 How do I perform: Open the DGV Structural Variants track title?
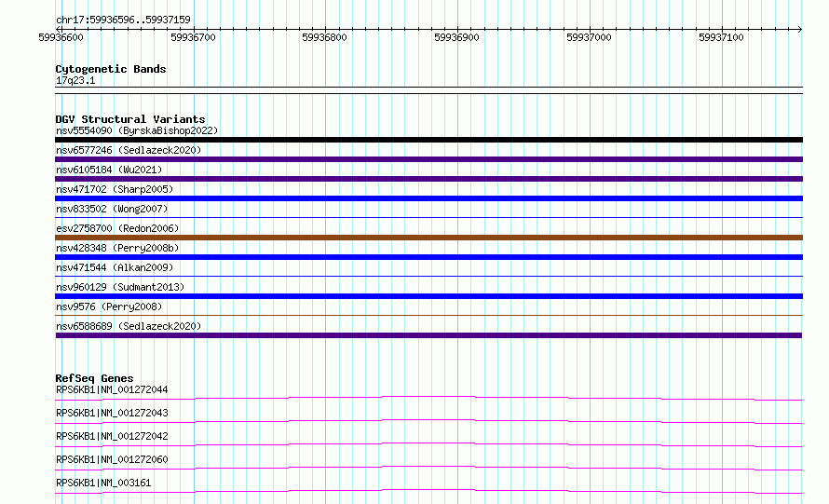coord(130,119)
